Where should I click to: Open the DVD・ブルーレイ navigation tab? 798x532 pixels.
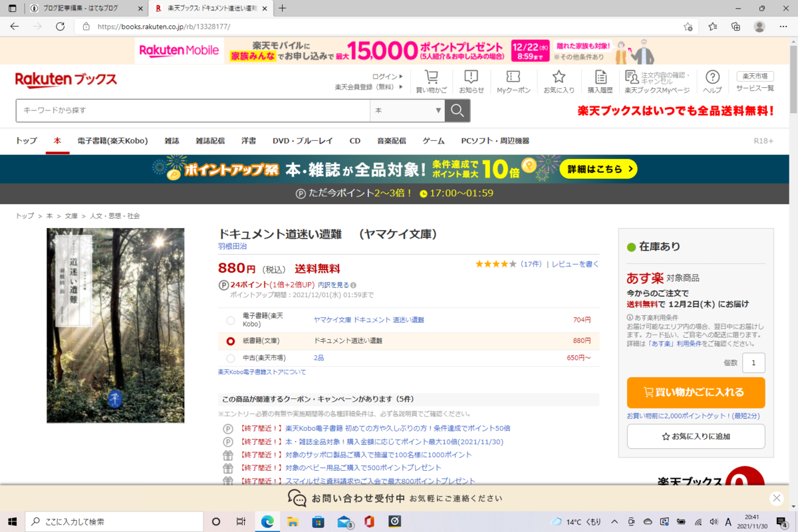pos(303,141)
